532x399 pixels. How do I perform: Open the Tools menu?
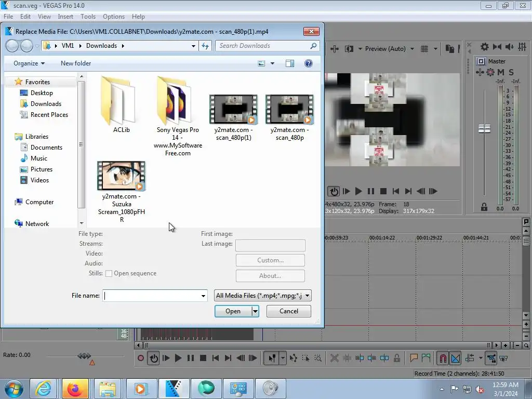88,17
